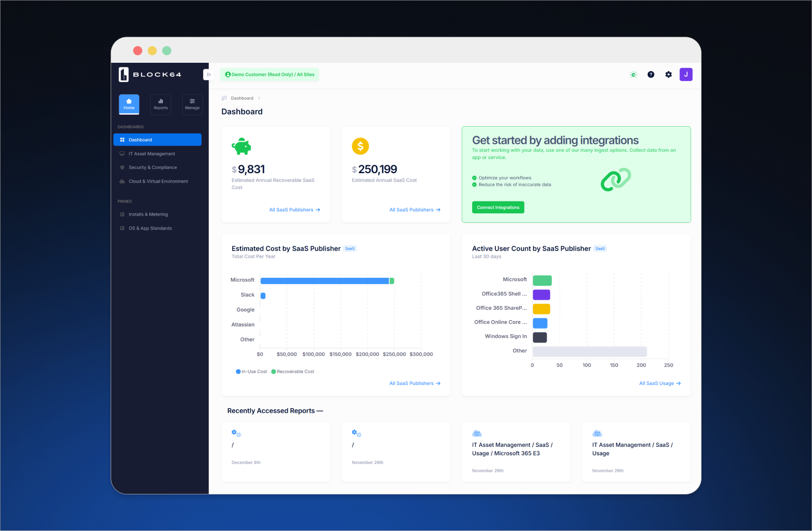This screenshot has width=812, height=531.
Task: Open the J profile avatar menu
Action: (686, 74)
